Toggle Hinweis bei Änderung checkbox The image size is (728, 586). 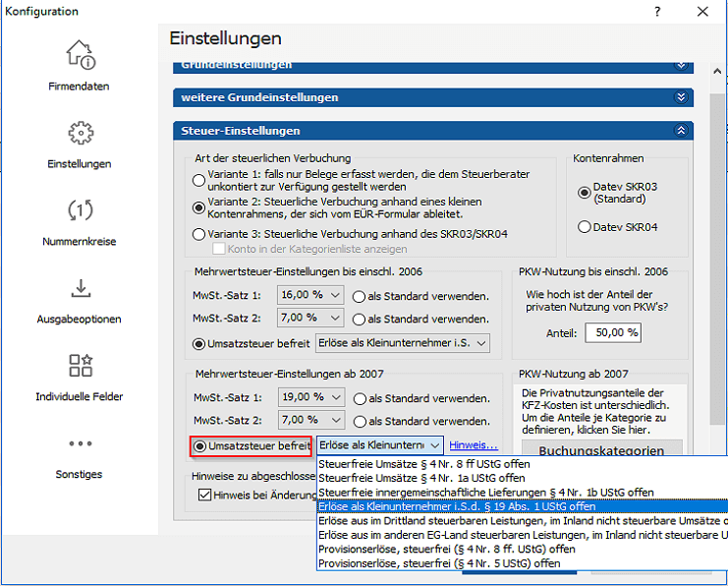coord(205,495)
